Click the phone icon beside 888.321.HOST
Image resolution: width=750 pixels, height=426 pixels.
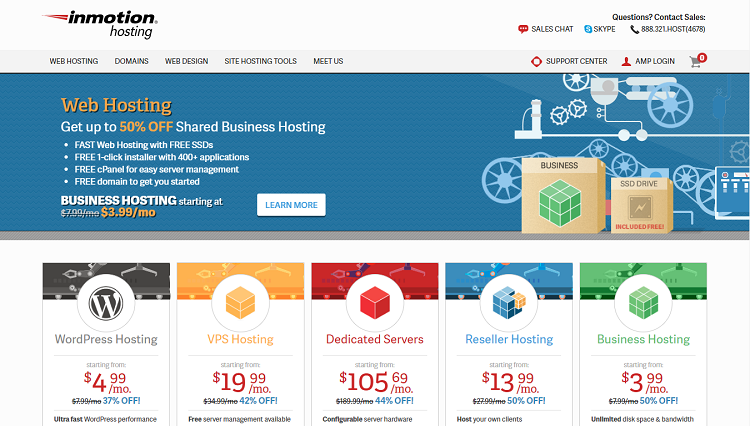633,30
